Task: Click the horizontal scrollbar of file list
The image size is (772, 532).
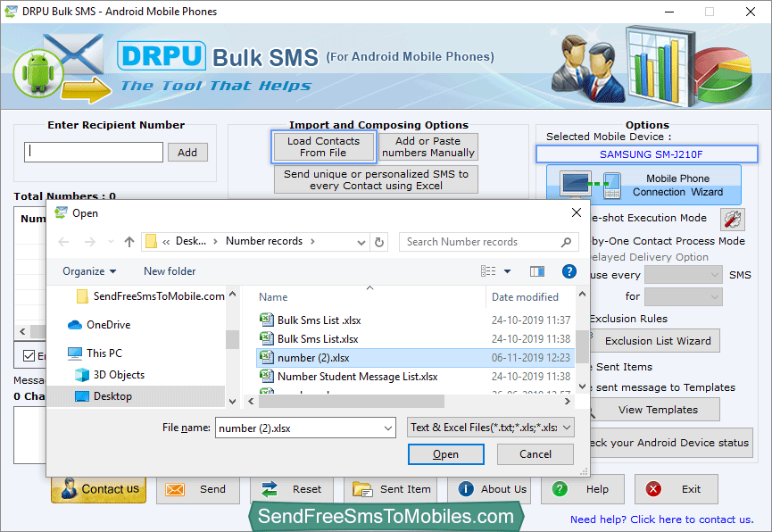Action: point(352,402)
